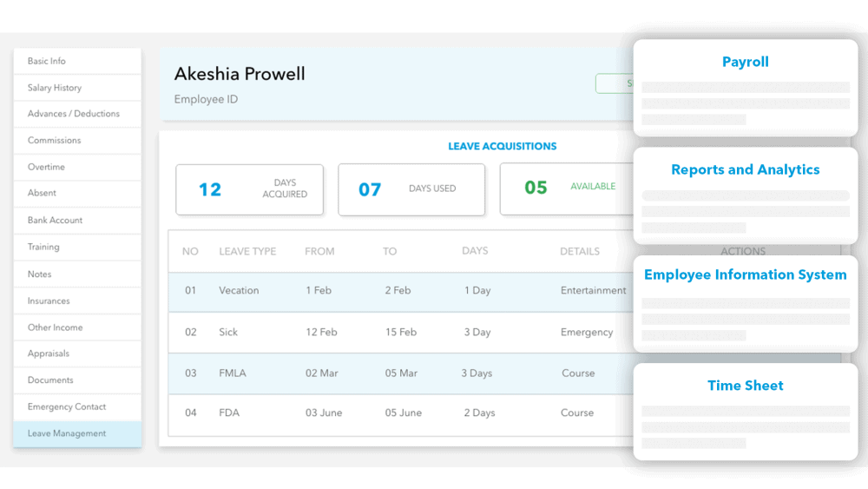Select the Vecation leave row
The width and height of the screenshot is (868, 489).
tap(399, 291)
